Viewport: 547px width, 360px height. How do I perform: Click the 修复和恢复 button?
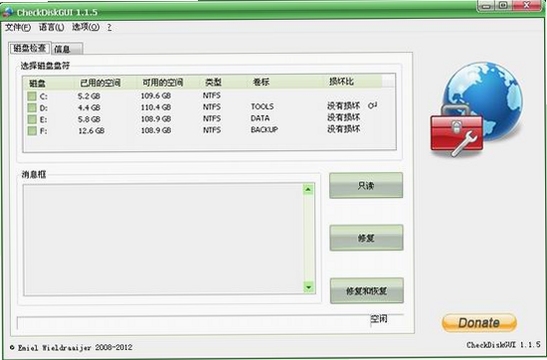[x=367, y=291]
